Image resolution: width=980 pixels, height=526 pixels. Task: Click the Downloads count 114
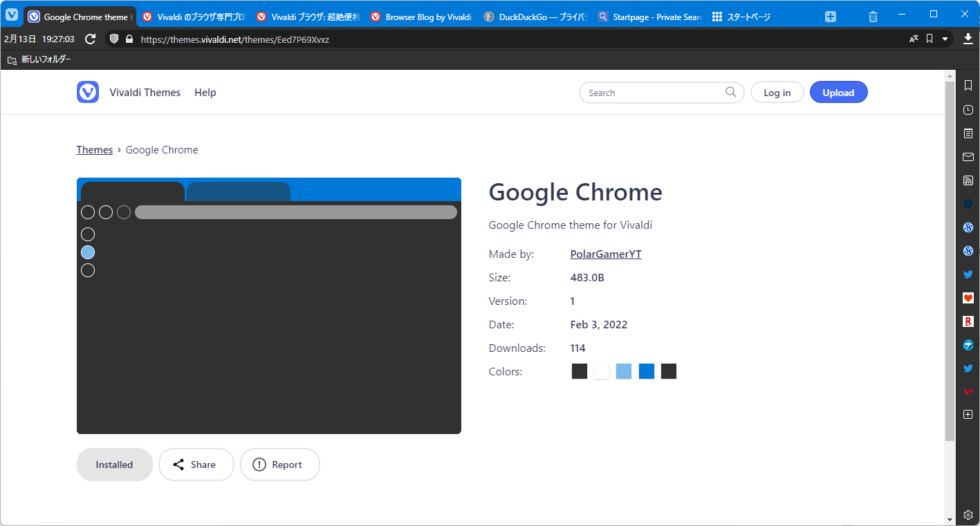(x=578, y=348)
